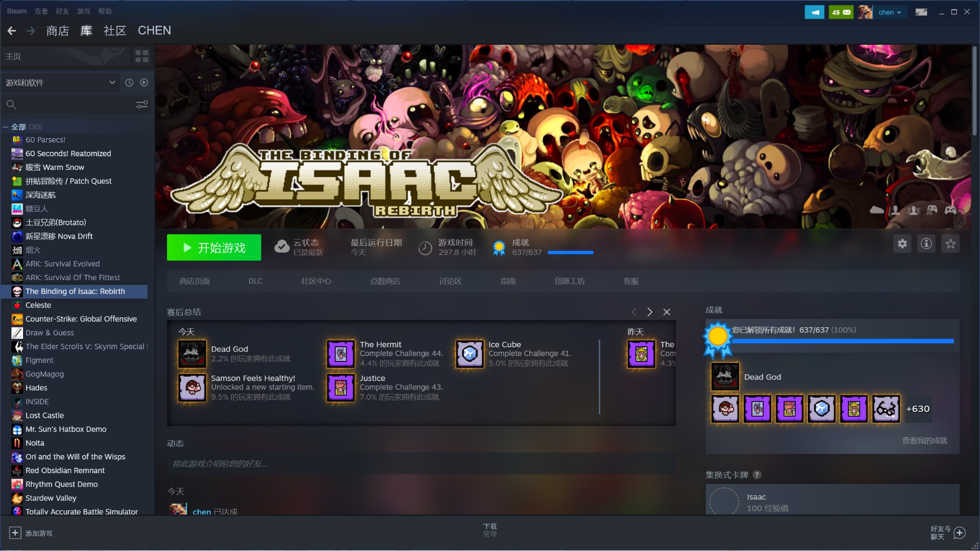
Task: Open the 好友 menu
Action: [x=62, y=11]
